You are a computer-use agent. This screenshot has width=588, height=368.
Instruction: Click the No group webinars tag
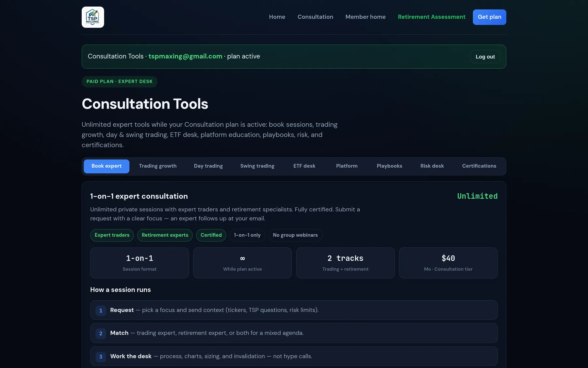pos(295,235)
